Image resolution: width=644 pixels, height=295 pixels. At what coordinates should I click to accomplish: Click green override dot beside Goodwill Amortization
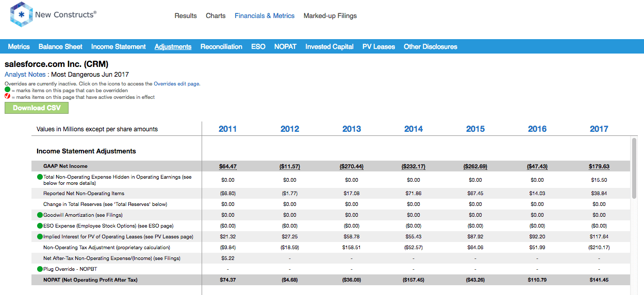[40, 215]
